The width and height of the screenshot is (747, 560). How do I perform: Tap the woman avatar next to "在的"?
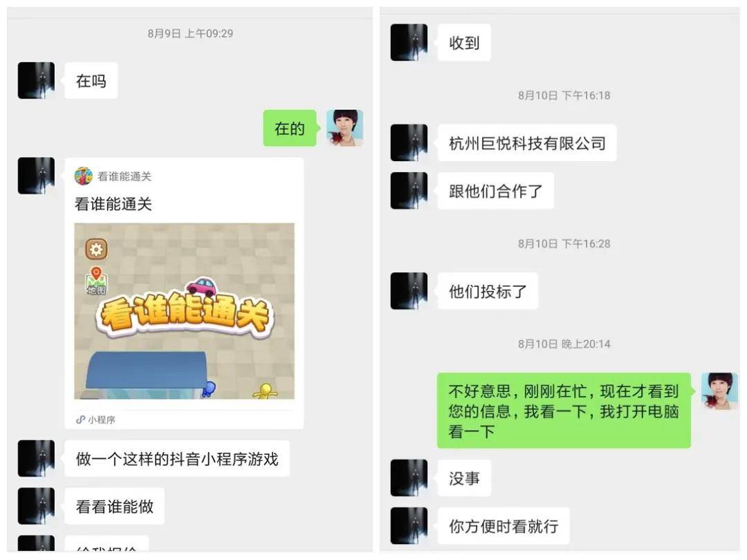click(345, 128)
